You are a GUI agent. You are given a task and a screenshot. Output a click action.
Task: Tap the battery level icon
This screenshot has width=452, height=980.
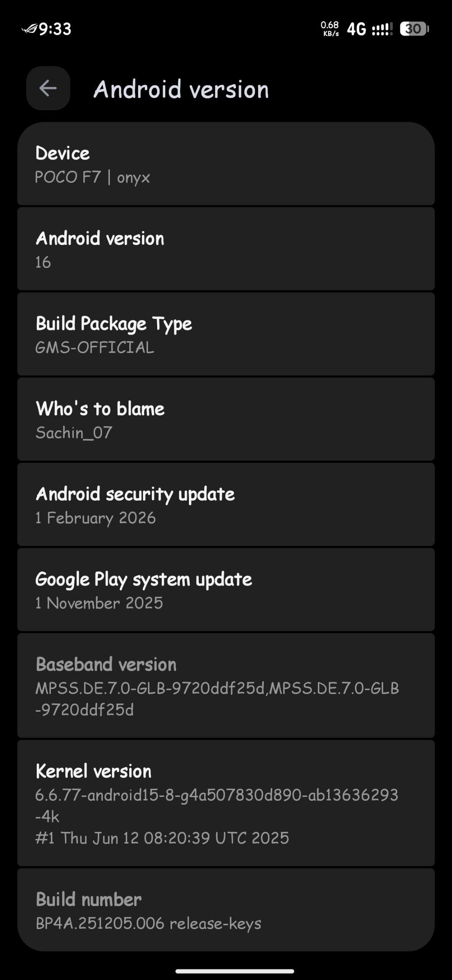pos(414,29)
